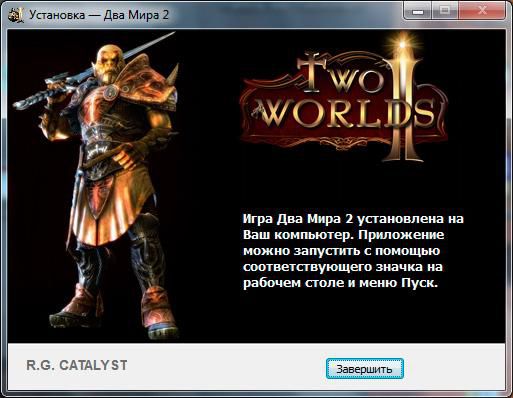The height and width of the screenshot is (398, 513).
Task: Click the installer icon in the title bar
Action: [x=16, y=15]
